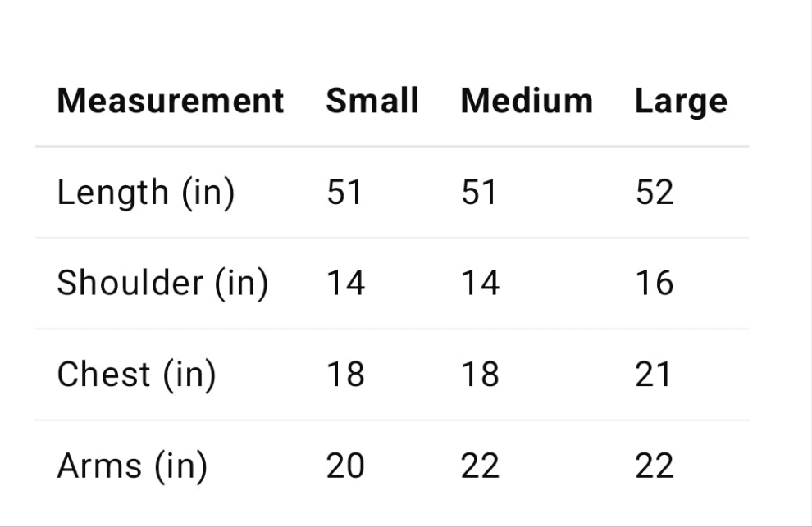The height and width of the screenshot is (527, 812).
Task: Select Medium arms value 22
Action: tap(480, 466)
